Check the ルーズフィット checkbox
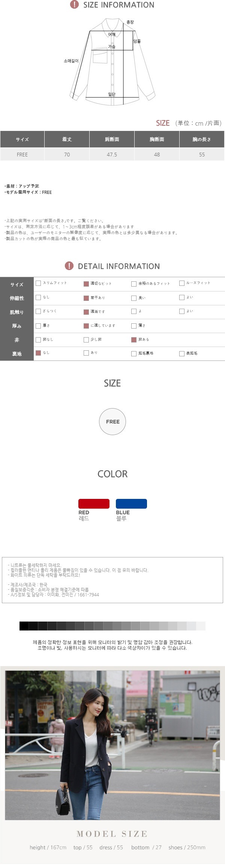 coord(182,283)
